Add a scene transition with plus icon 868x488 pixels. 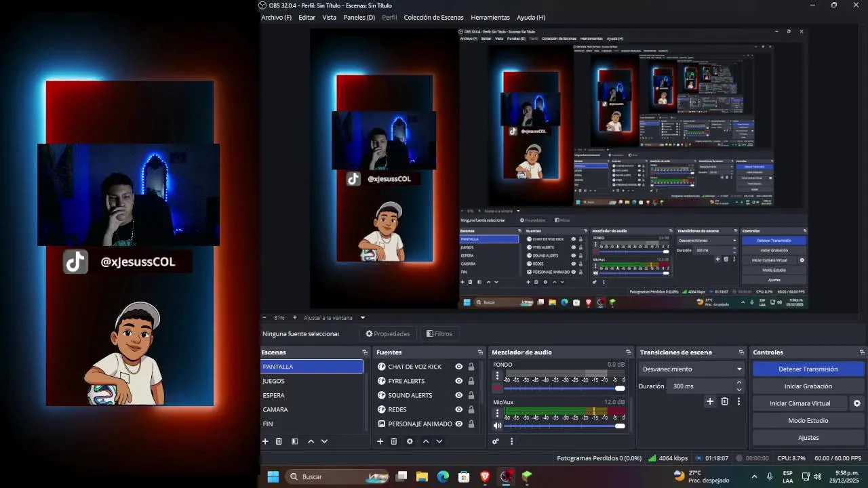pyautogui.click(x=710, y=401)
